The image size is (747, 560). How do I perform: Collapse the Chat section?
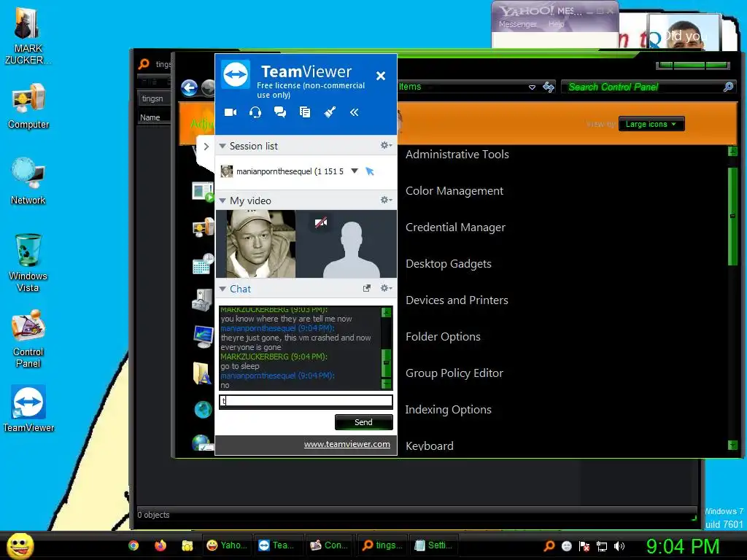222,289
